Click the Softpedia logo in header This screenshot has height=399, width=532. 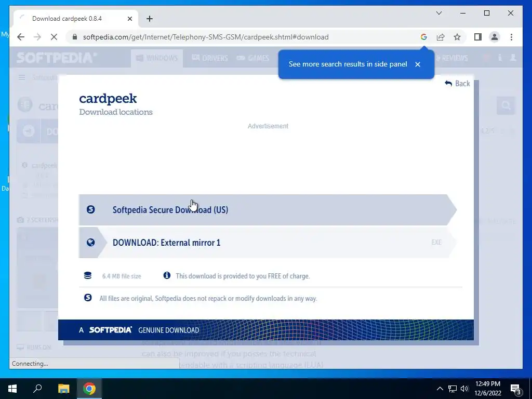pos(57,58)
